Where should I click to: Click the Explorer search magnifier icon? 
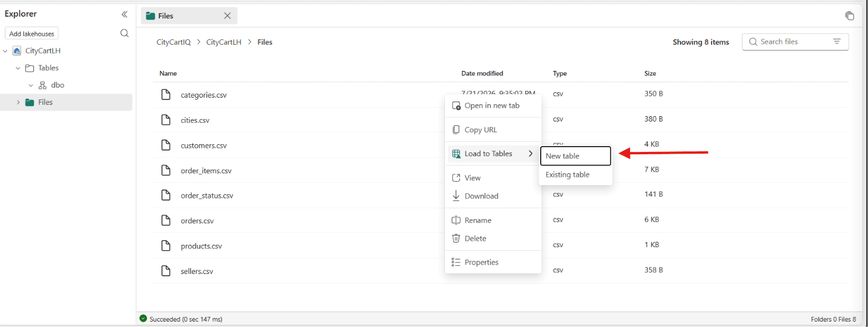click(x=124, y=33)
